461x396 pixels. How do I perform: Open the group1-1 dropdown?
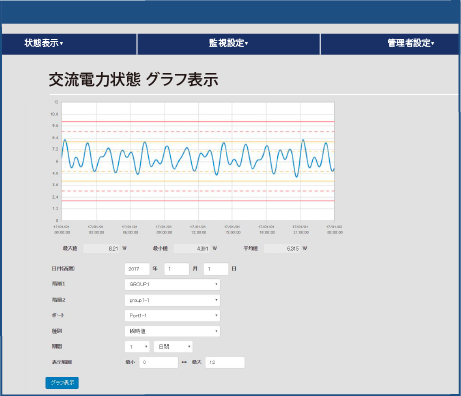click(172, 300)
